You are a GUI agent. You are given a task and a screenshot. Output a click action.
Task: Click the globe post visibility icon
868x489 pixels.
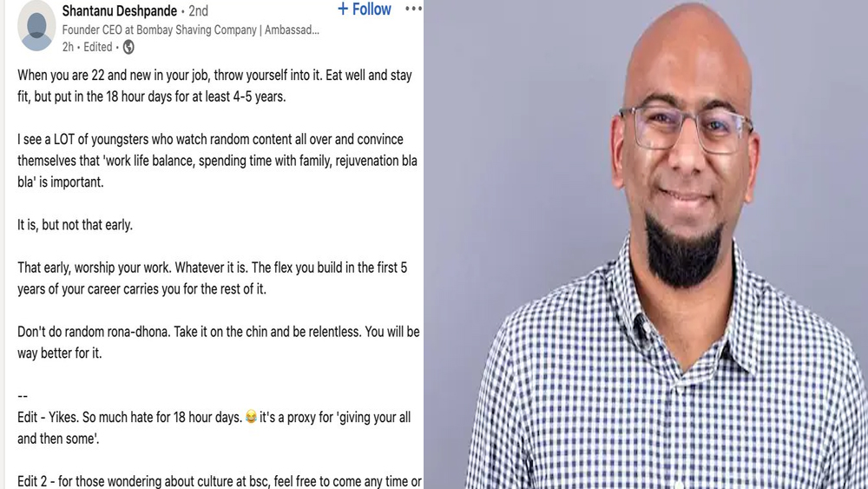tap(128, 47)
